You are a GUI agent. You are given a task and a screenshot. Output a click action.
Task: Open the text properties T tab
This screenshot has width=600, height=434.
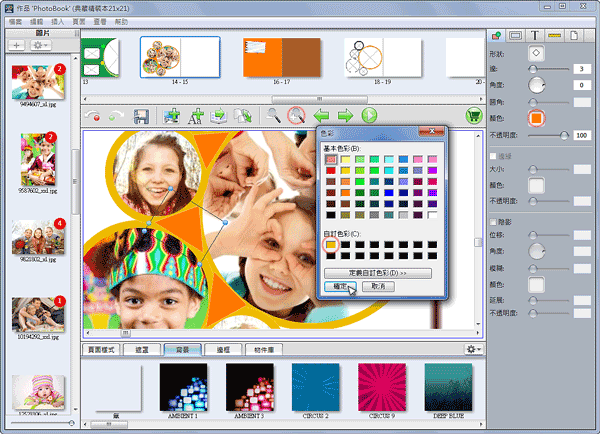coord(535,36)
